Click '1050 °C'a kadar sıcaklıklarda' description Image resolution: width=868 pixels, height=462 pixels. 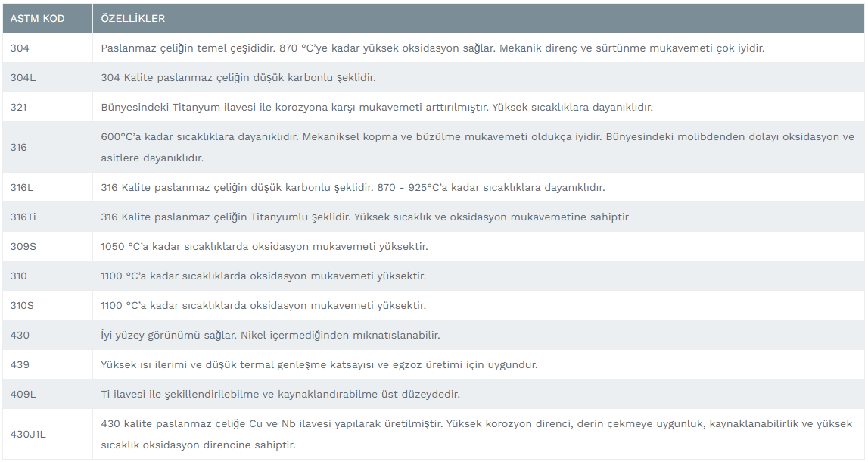(x=264, y=246)
